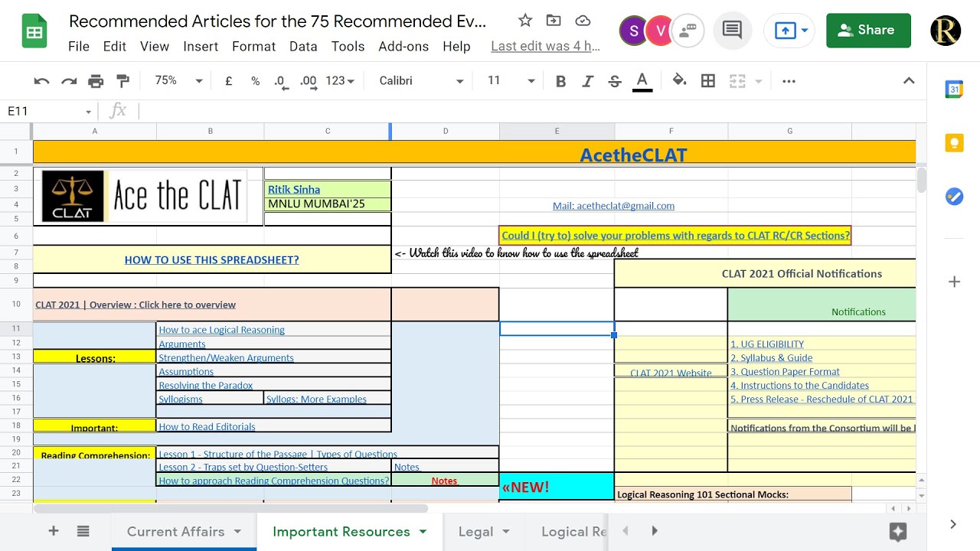980x551 pixels.
Task: Check cloud save status icon
Action: pyautogui.click(x=583, y=21)
